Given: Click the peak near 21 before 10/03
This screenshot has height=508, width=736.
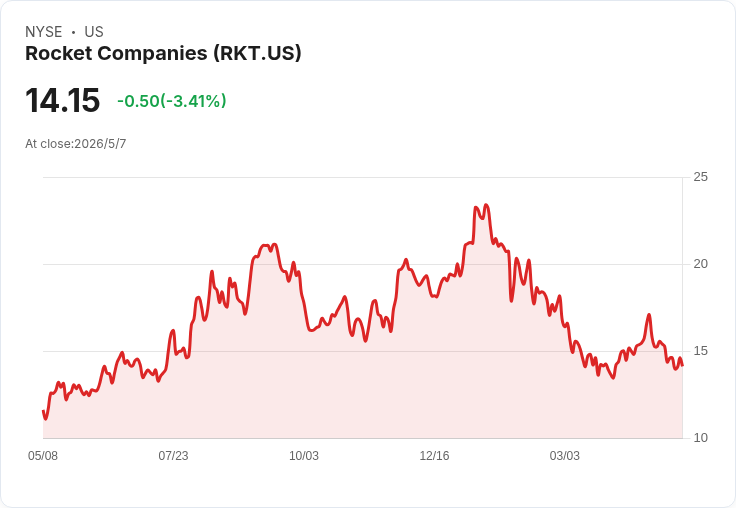Looking at the screenshot, I should (275, 244).
